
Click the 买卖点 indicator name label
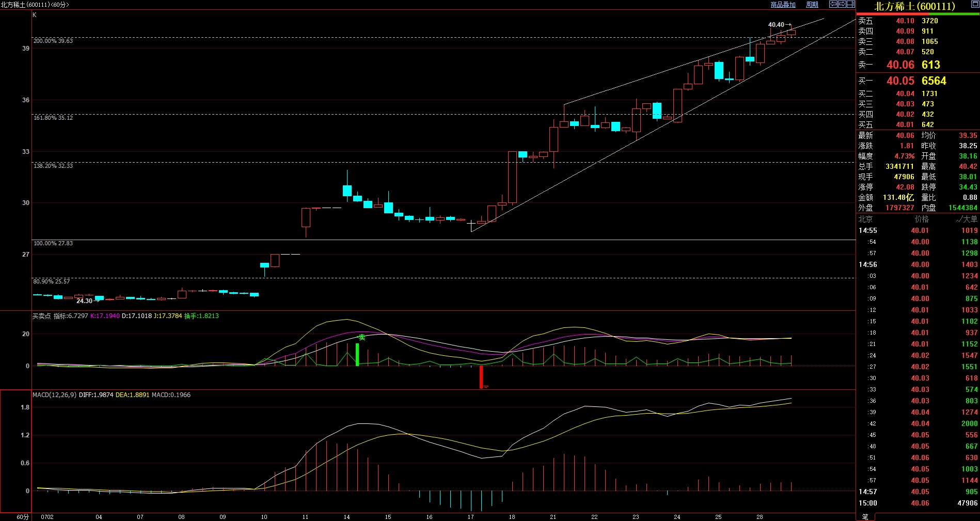pos(41,316)
